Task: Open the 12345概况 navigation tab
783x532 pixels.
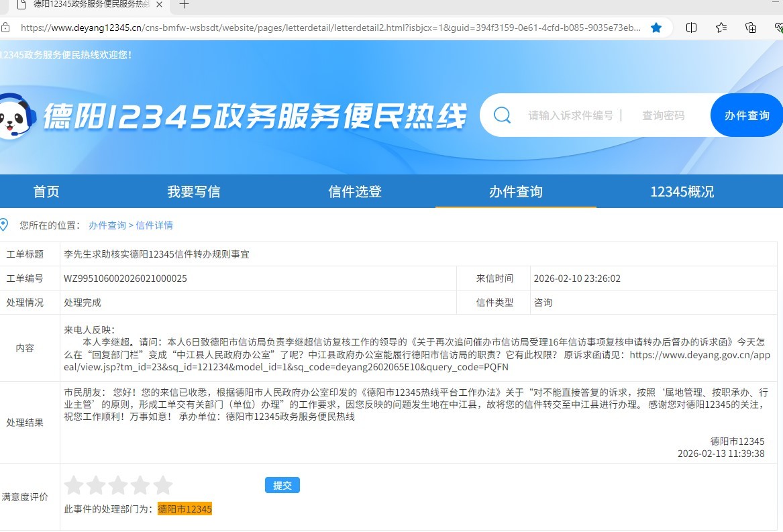Action: (x=682, y=192)
